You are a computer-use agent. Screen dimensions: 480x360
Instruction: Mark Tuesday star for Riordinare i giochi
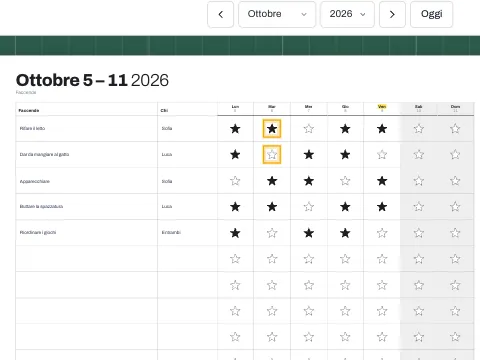(272, 233)
